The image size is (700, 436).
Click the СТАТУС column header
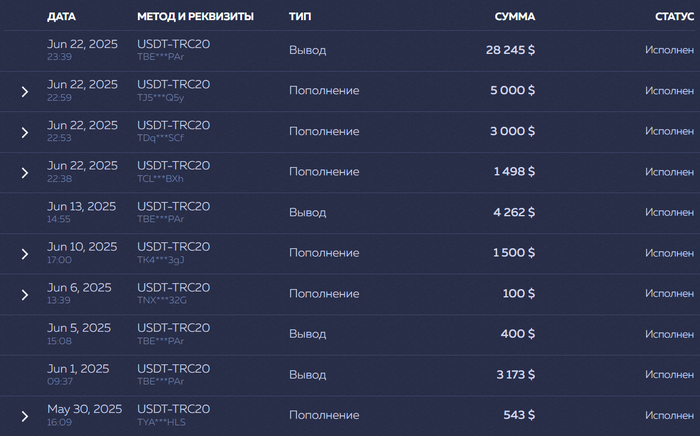tap(673, 17)
